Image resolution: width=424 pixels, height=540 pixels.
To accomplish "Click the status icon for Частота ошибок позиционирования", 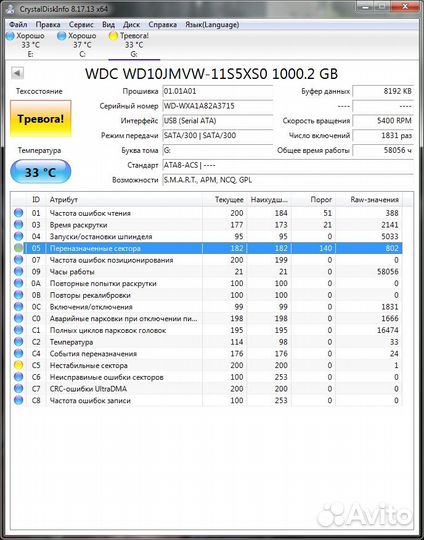I will tap(19, 260).
